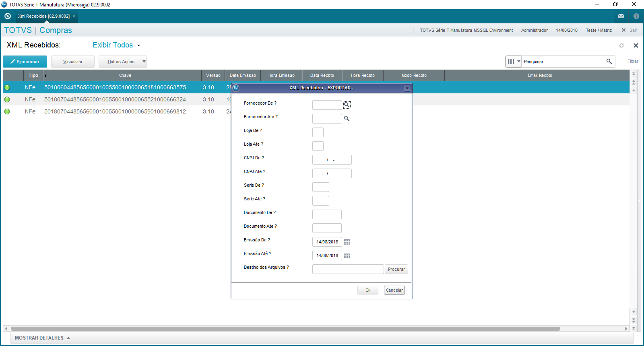Click the Sair option in header
644x346 pixels.
(630, 30)
